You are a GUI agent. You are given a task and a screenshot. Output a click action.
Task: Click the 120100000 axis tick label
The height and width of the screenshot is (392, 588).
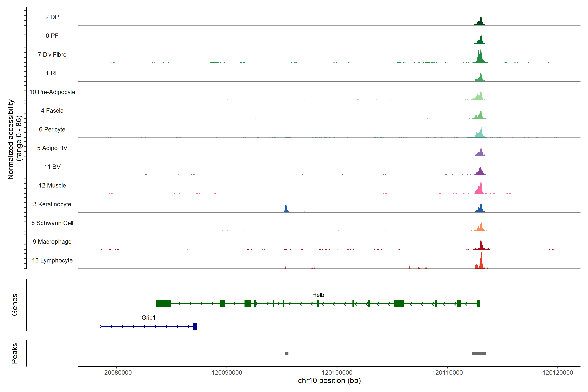point(337,373)
